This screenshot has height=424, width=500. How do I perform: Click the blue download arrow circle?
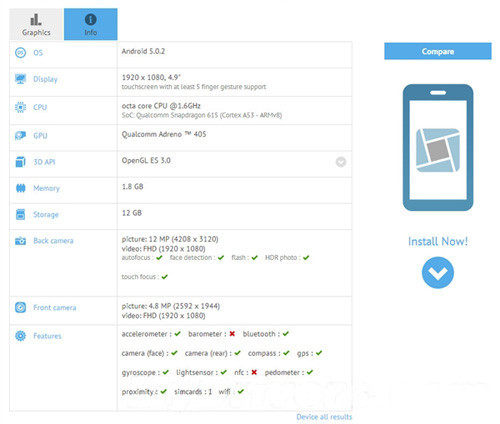[438, 273]
